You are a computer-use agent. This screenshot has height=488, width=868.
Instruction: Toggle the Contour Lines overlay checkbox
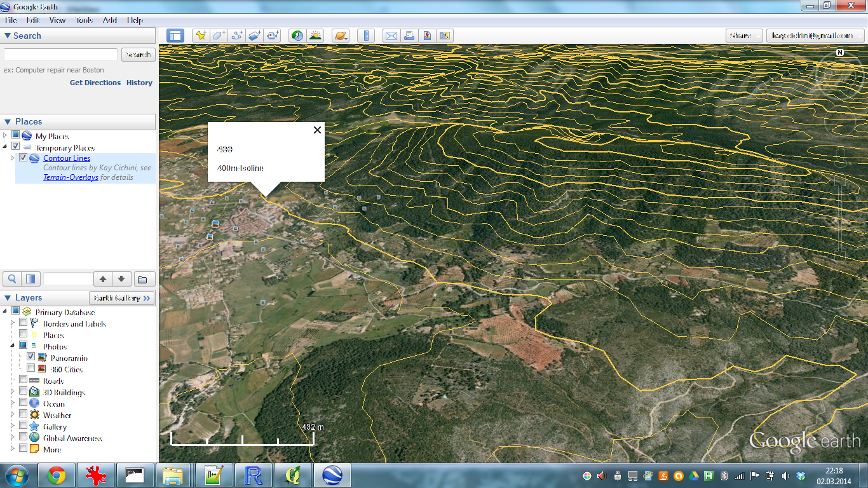(x=24, y=158)
